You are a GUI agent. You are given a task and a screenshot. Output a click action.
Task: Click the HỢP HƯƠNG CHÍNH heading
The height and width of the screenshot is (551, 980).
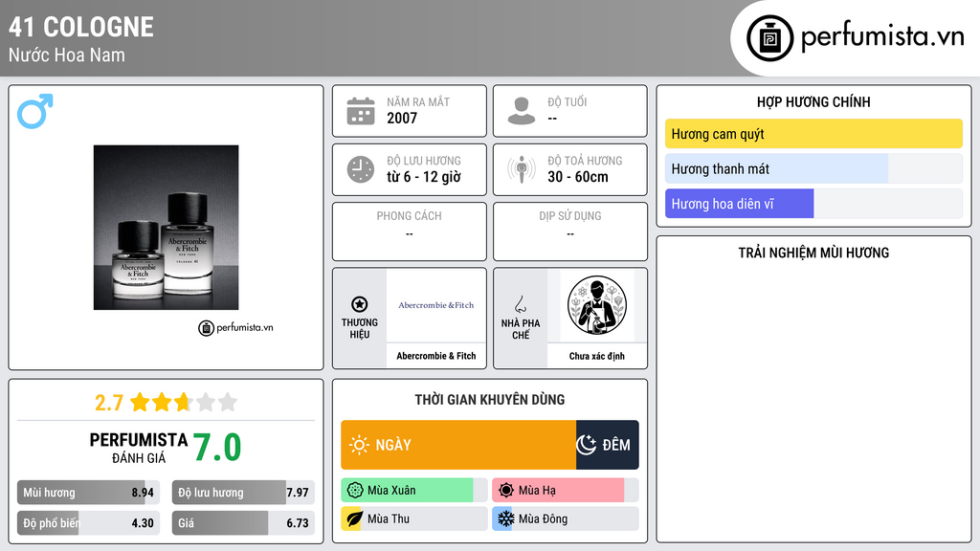[x=813, y=101]
